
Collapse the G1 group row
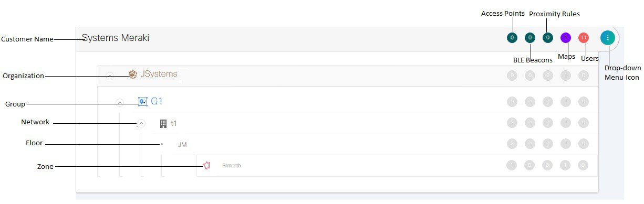tap(120, 102)
